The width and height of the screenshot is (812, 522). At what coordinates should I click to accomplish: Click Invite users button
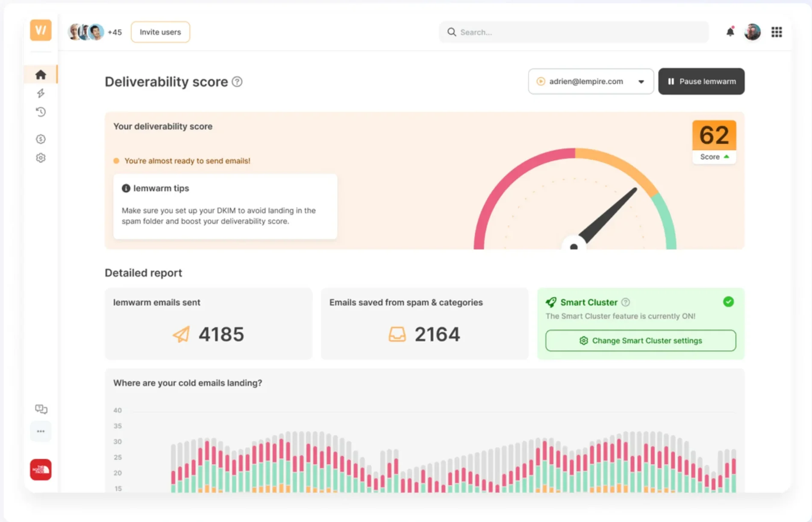[x=160, y=32]
